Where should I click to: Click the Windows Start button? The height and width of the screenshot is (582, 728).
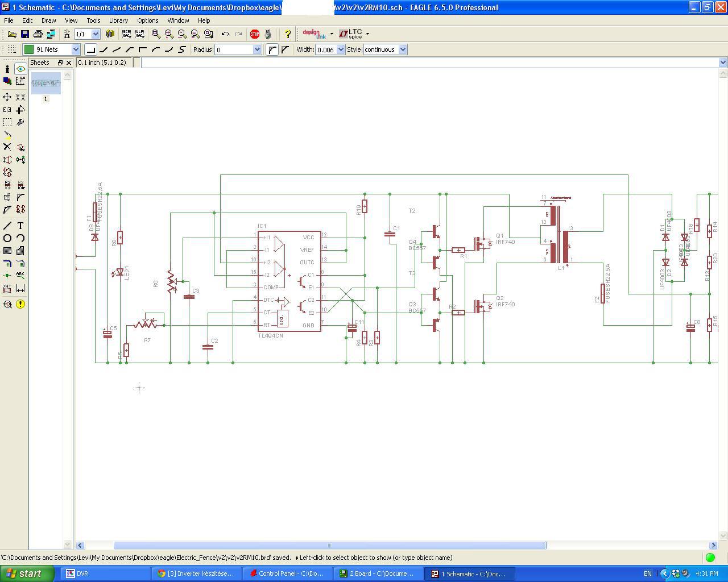27,573
